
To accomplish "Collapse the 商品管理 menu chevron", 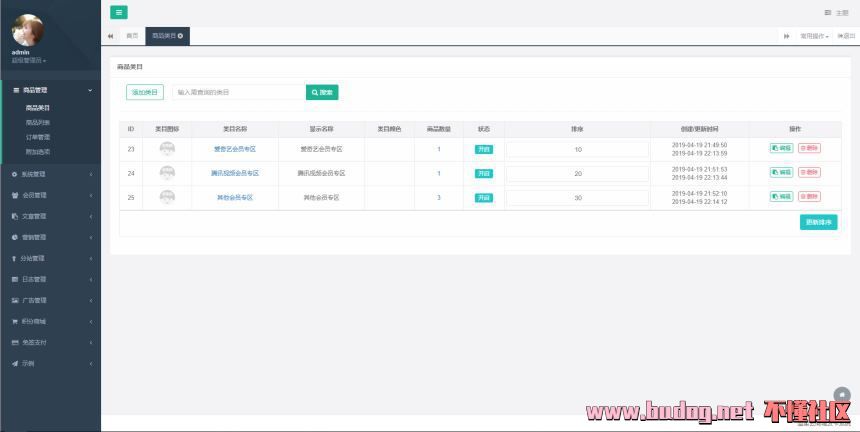I will 90,90.
